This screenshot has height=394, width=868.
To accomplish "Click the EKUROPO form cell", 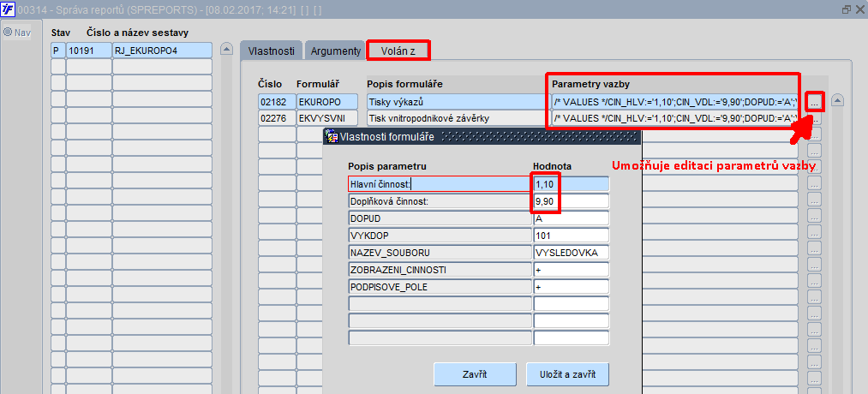I will [329, 102].
